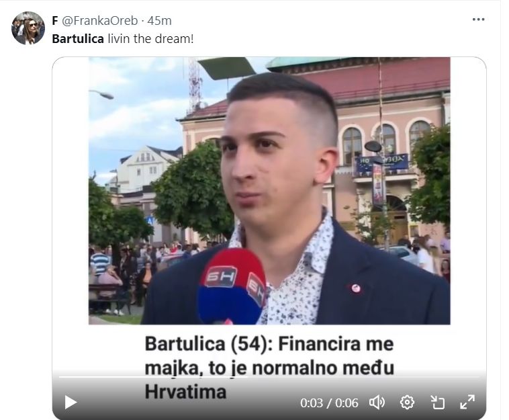
Task: Click the 'Hrvatima' word in video caption
Action: click(x=185, y=392)
